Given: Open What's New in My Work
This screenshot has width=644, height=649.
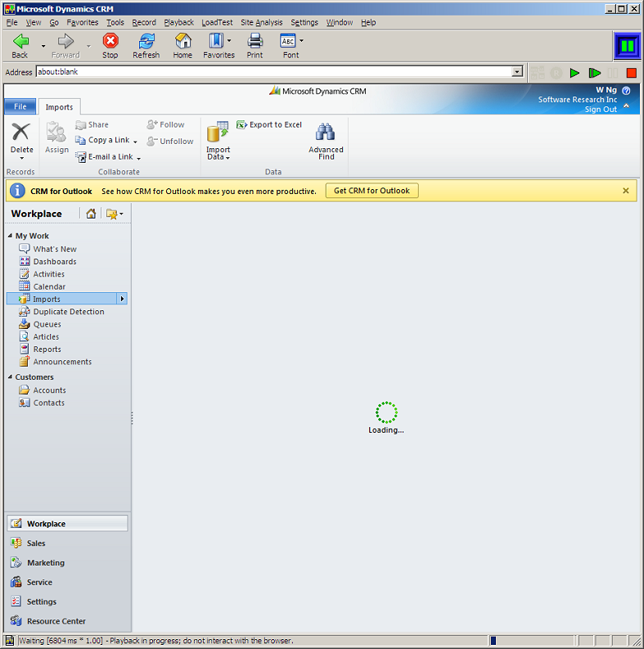Looking at the screenshot, I should pos(55,249).
